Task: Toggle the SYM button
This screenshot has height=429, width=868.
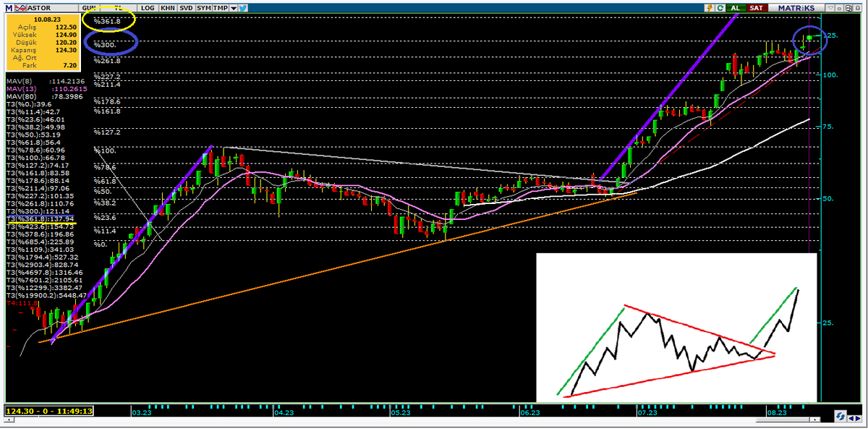Action: 204,8
